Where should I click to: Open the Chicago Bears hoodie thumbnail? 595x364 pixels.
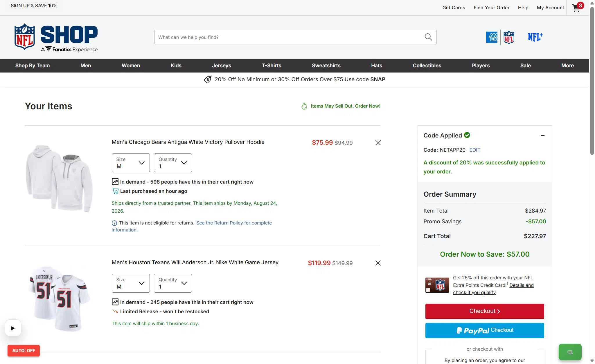click(60, 178)
